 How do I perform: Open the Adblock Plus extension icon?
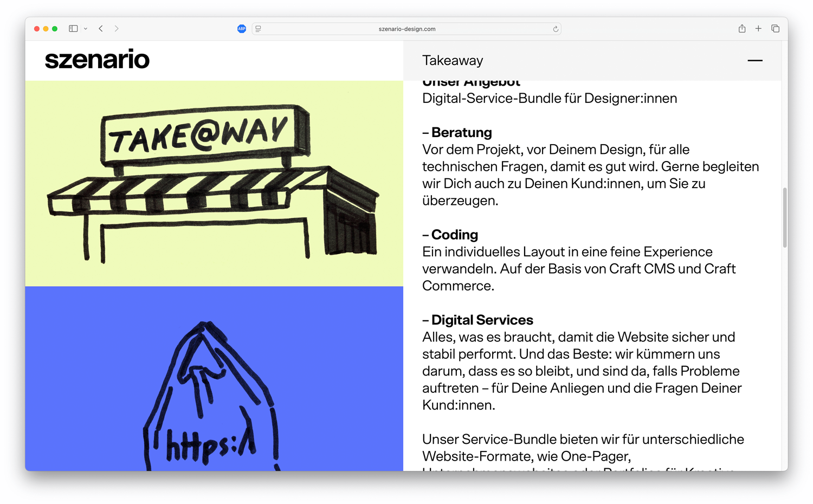[x=242, y=29]
